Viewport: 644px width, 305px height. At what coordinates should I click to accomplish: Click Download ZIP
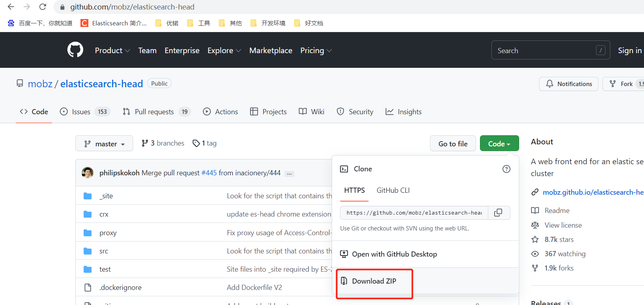pos(374,281)
